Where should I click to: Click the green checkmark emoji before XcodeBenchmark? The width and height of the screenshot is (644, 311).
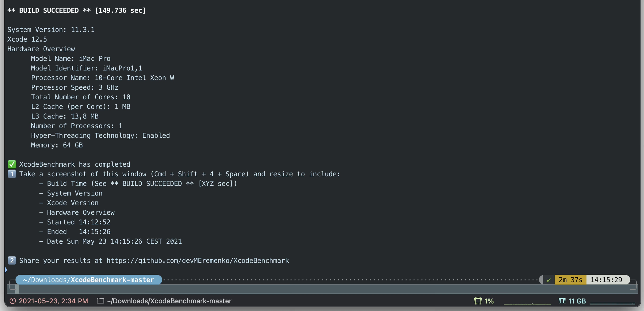12,164
